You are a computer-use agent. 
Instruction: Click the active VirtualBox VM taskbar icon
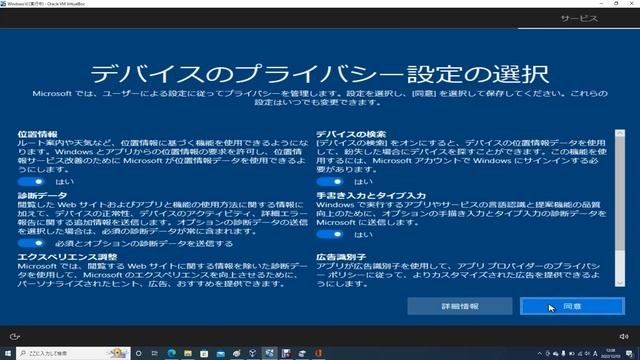coord(269,353)
